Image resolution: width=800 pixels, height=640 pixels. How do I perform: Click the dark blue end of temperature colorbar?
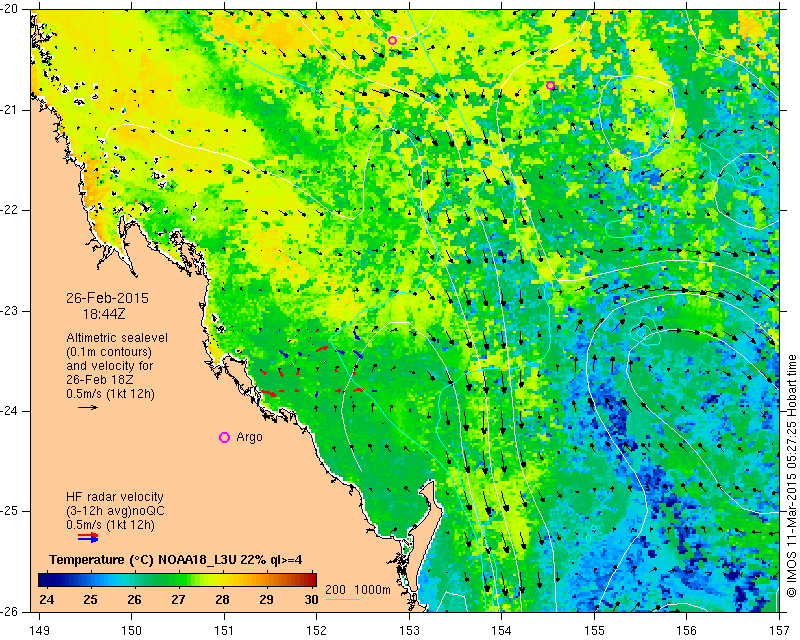[42, 580]
